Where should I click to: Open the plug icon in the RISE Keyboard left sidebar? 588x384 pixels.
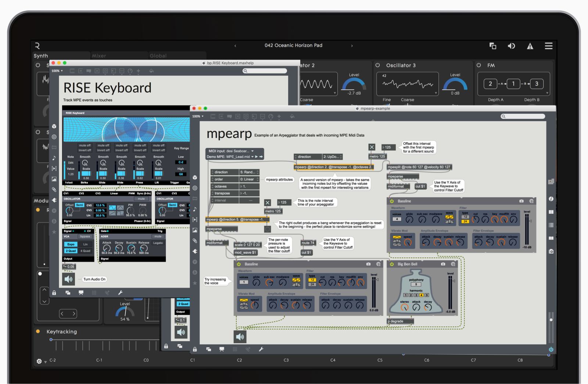click(x=54, y=200)
